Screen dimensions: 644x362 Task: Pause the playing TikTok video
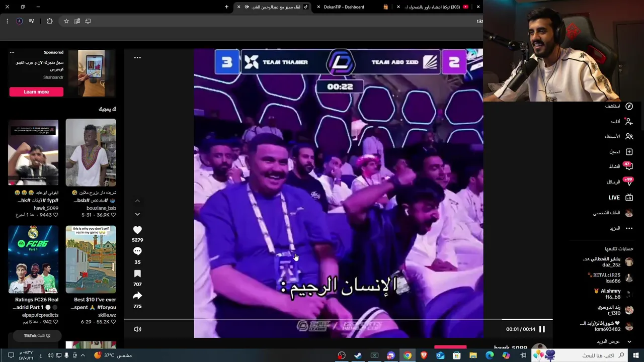click(x=542, y=329)
